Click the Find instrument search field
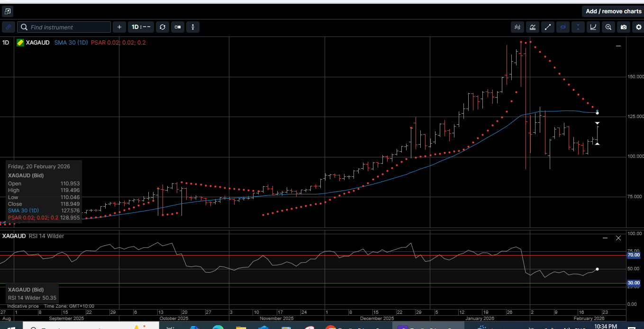Viewport: 644px width, 329px height. click(64, 27)
